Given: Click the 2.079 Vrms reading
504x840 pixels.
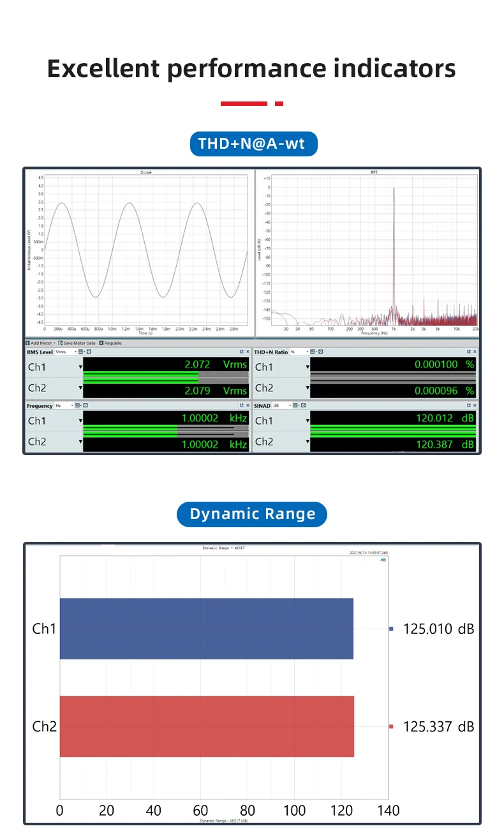Looking at the screenshot, I should (x=216, y=390).
